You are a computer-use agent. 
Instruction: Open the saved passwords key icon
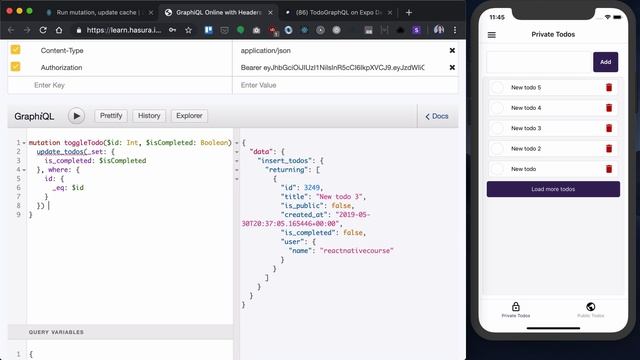[x=172, y=30]
